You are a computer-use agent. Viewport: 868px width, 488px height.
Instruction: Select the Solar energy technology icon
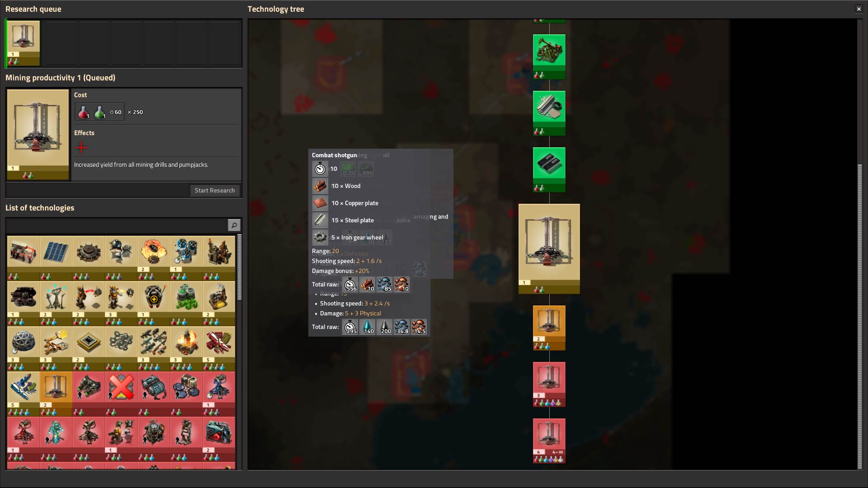56,258
